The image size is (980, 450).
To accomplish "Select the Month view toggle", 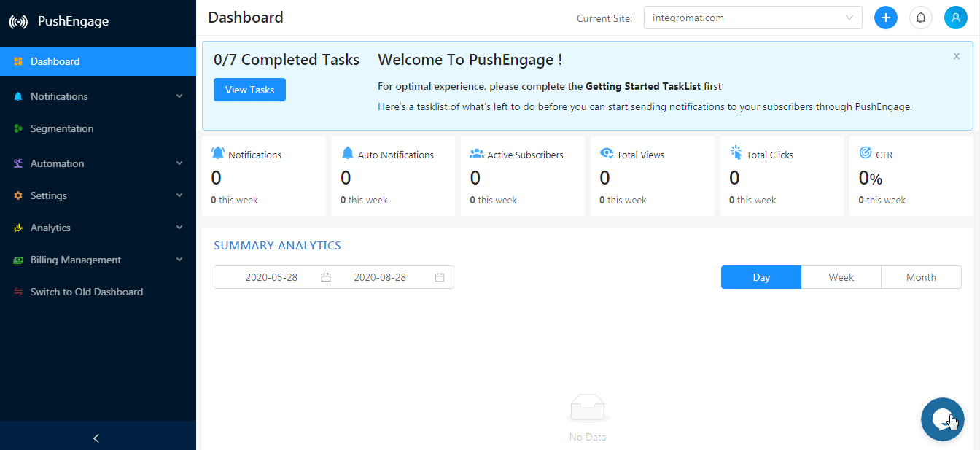I will click(x=922, y=277).
